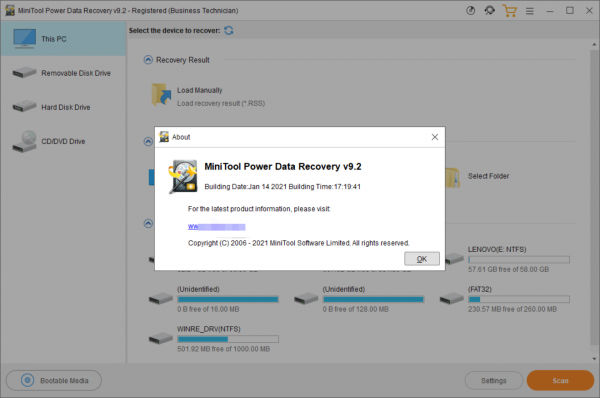This screenshot has width=600, height=398.
Task: Click "501.92 MB free of 1000.00 MB" text
Action: tap(223, 349)
